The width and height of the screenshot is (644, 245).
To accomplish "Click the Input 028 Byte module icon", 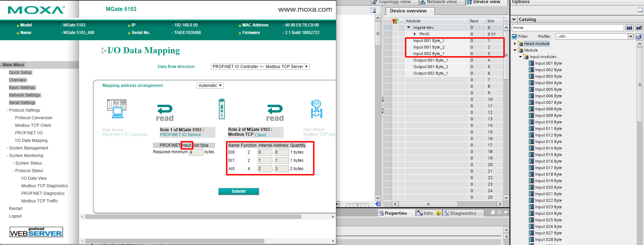I will [x=531, y=240].
